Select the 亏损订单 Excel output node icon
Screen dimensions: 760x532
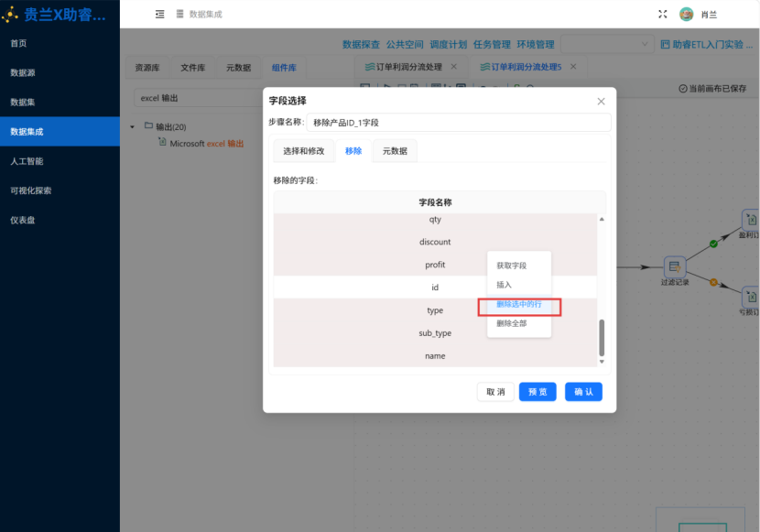click(751, 296)
